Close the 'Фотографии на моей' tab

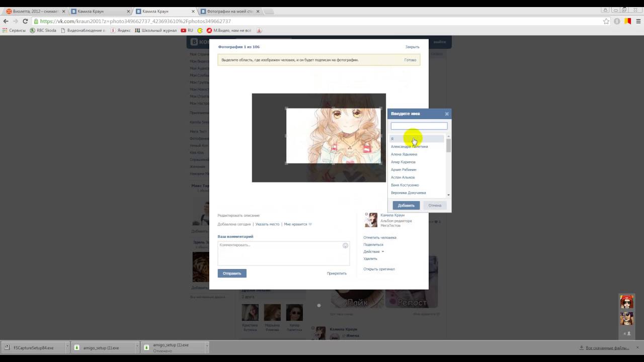pyautogui.click(x=258, y=11)
